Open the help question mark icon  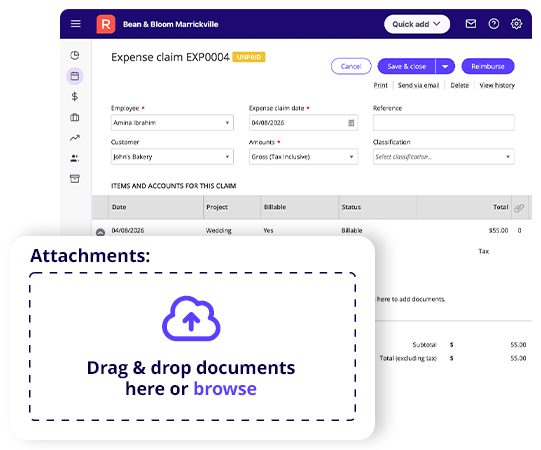(493, 24)
